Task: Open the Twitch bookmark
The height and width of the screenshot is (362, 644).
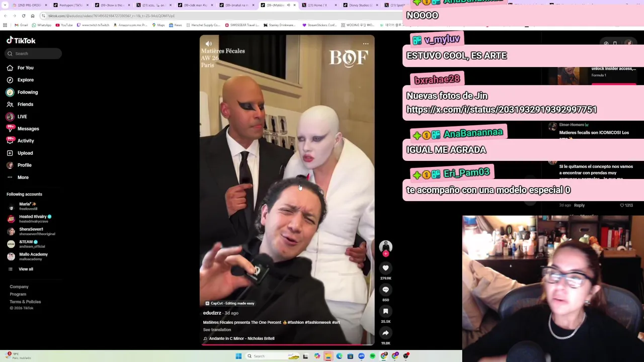Action: (x=93, y=25)
